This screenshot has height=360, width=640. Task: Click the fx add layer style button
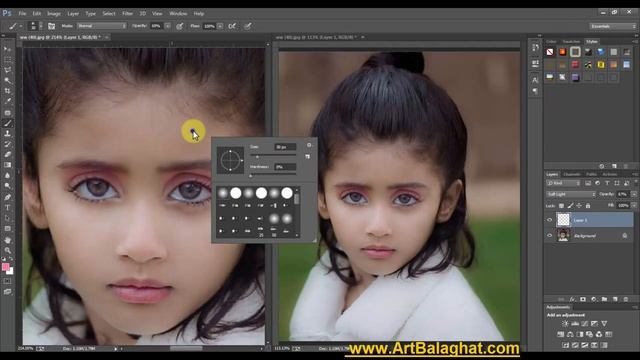tap(572, 299)
